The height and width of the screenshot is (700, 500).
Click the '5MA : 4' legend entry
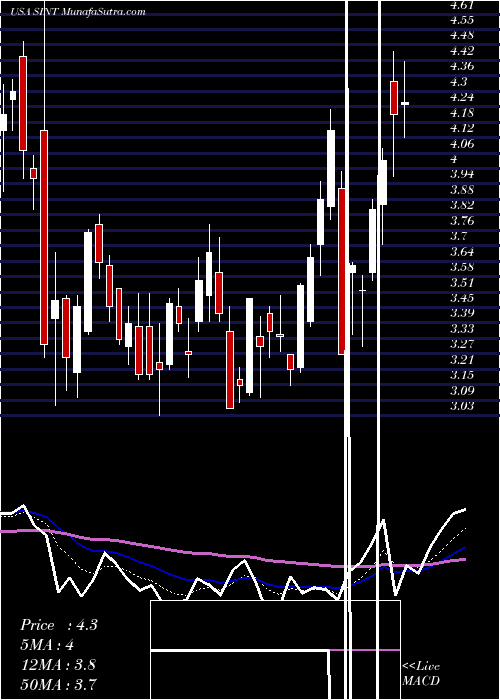click(47, 645)
